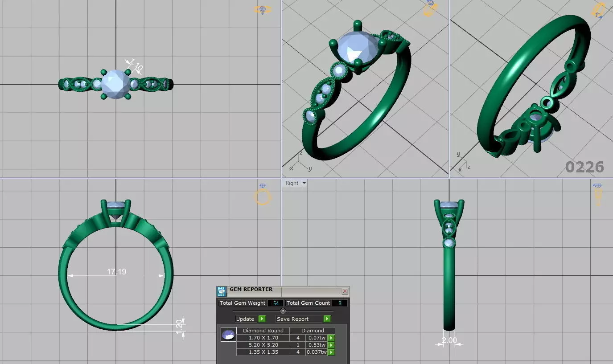Select the center diamond in top view
613x364 pixels.
115,84
